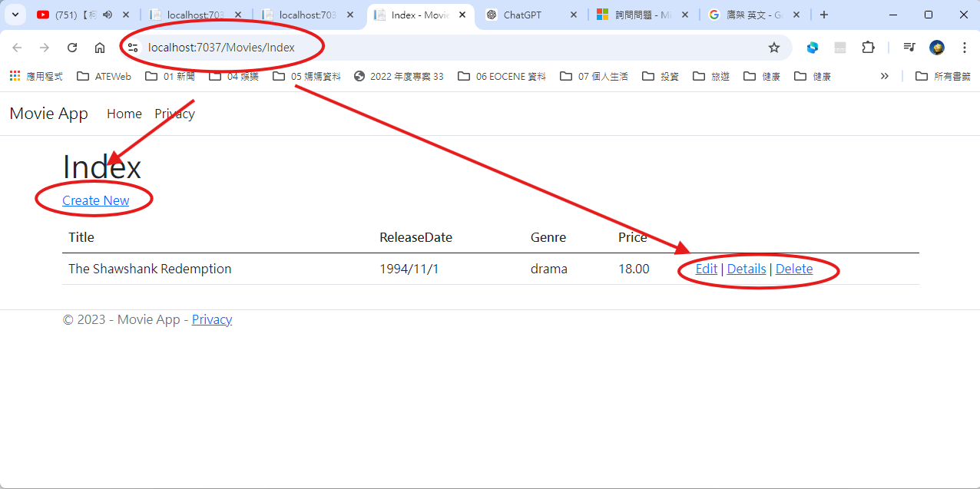The width and height of the screenshot is (980, 489).
Task: Open the 07 個人生活 bookmark folder
Action: (594, 76)
